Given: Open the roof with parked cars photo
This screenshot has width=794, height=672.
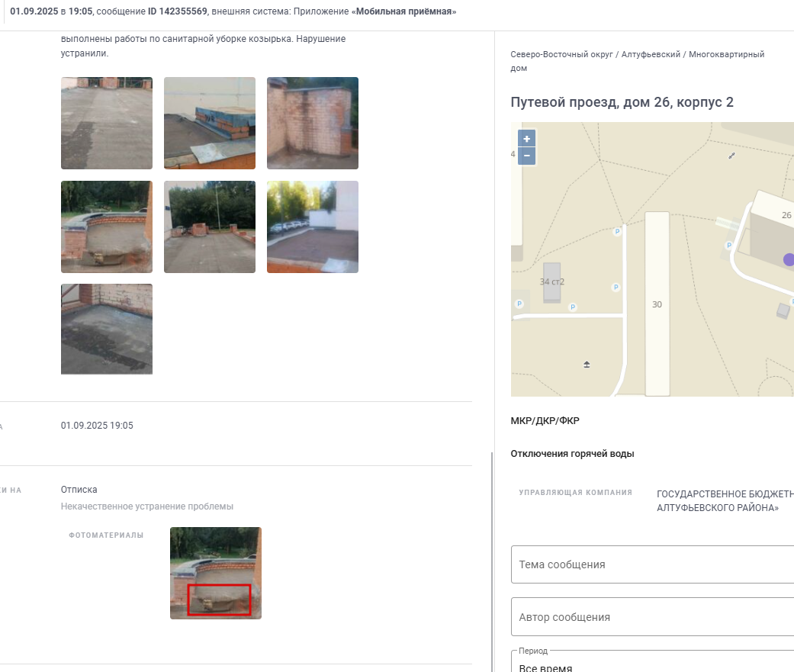Looking at the screenshot, I should (x=313, y=227).
